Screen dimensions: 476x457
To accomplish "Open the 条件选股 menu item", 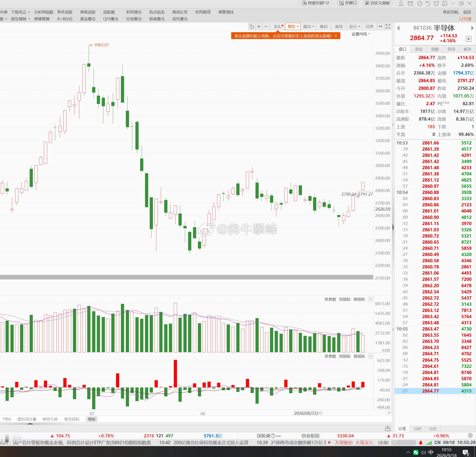I will point(65,12).
